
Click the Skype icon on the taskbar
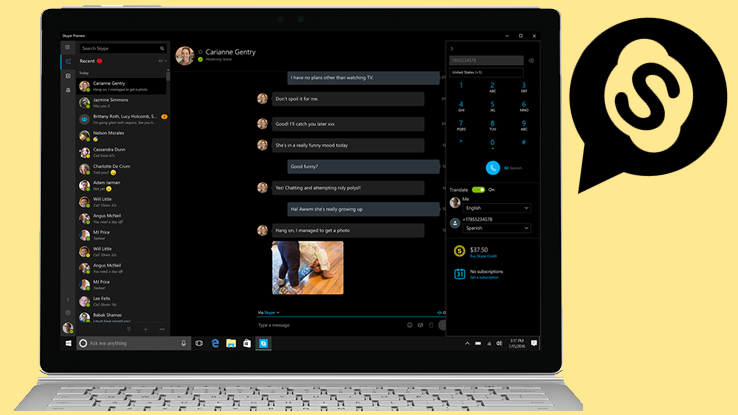(264, 343)
